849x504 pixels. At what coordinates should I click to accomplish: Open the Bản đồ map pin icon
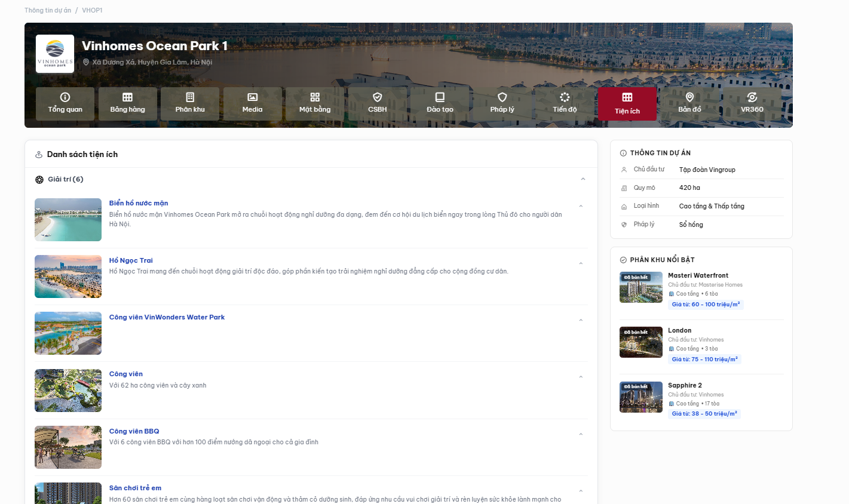689,97
